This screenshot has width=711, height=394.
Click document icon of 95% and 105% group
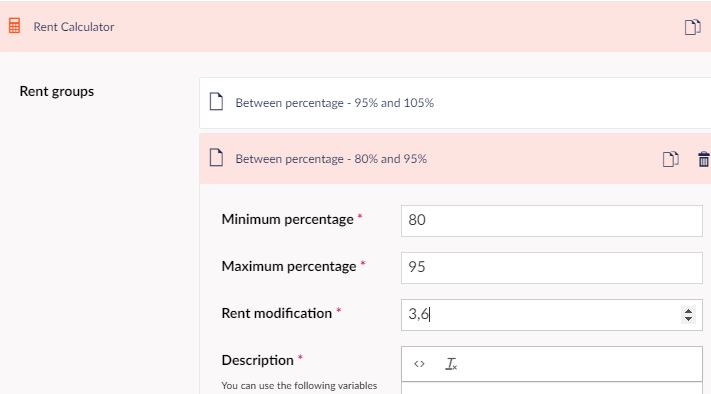click(x=216, y=102)
